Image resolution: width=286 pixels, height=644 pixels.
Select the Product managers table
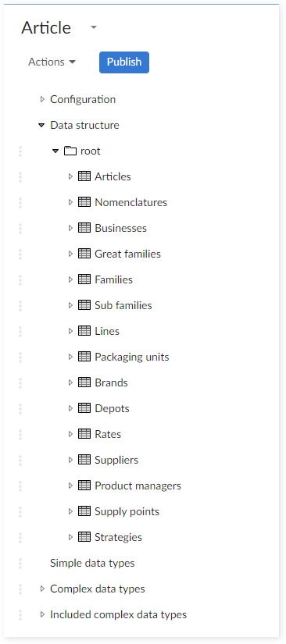pos(138,486)
